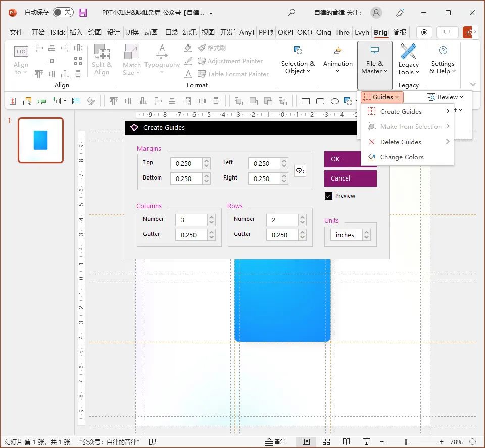485x448 pixels.
Task: Click the Columns Number input field
Action: coord(190,220)
